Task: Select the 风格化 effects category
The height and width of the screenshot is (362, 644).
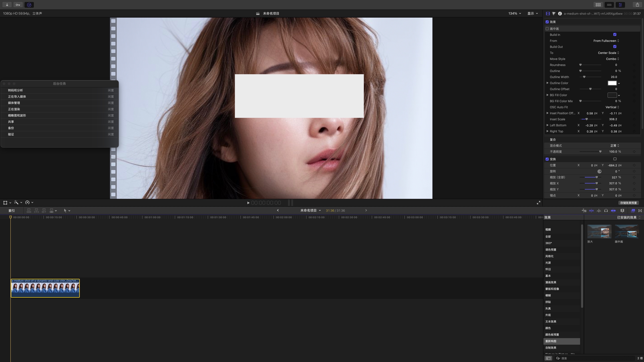Action: [549, 256]
